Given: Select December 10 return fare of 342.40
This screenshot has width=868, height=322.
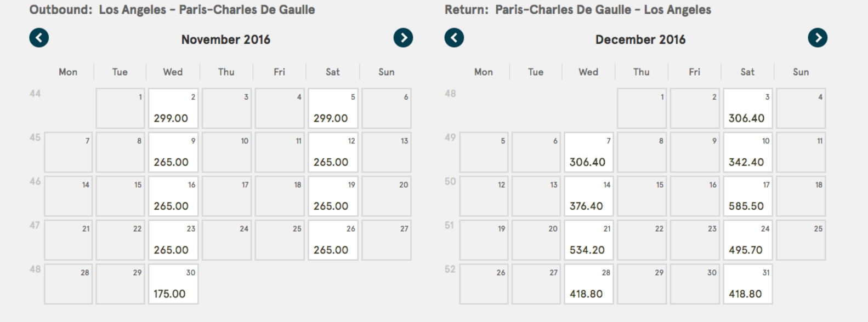Looking at the screenshot, I should (x=747, y=152).
